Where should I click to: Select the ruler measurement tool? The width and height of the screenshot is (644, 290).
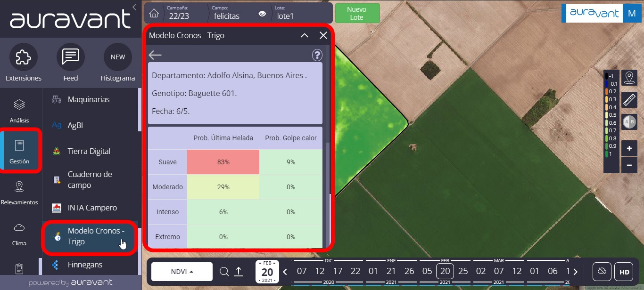click(x=629, y=99)
